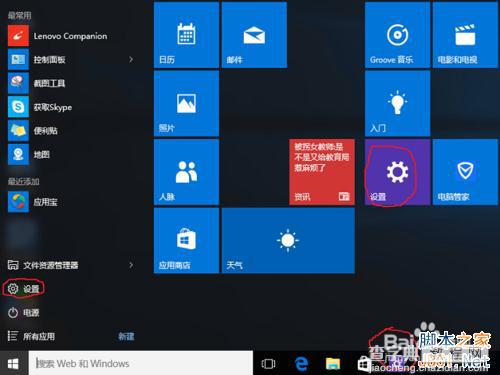500x375 pixels.
Task: Expand the 控制面板 jump list arrow
Action: click(x=131, y=60)
